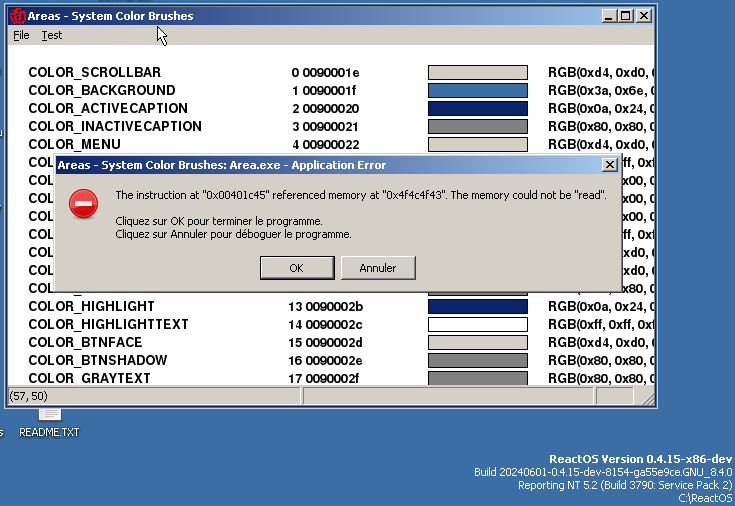Click the COLOR_SCROLLBAR color swatch
This screenshot has height=506, width=735.
pos(478,72)
